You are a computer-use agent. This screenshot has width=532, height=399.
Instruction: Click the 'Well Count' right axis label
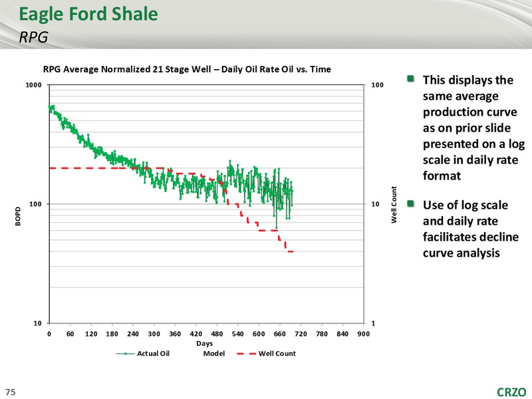click(394, 205)
